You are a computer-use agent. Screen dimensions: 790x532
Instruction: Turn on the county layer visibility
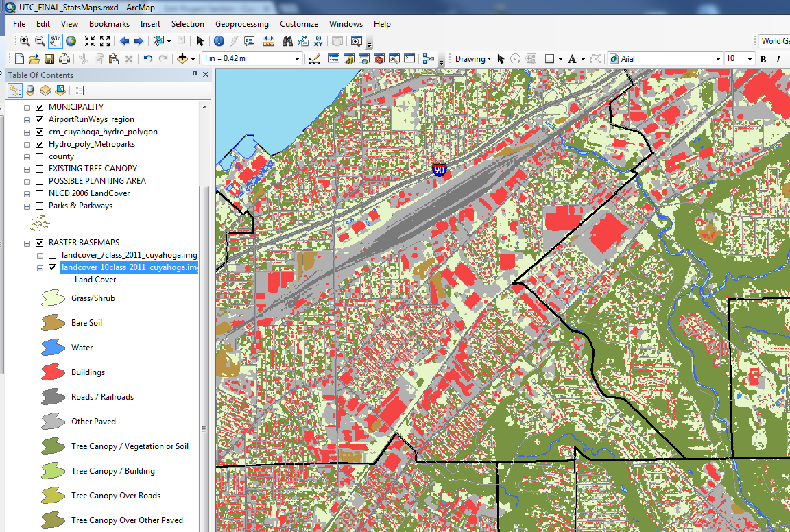point(39,156)
